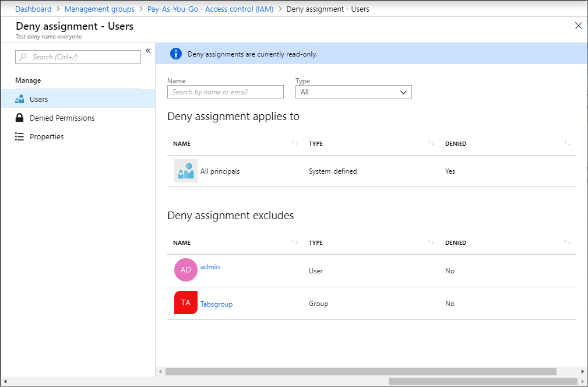Click the blue info icon in banner
This screenshot has width=588, height=387.
tap(176, 54)
